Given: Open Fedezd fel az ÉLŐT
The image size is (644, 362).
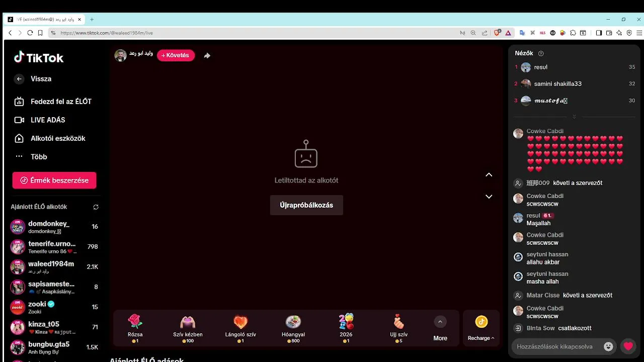Looking at the screenshot, I should point(54,102).
